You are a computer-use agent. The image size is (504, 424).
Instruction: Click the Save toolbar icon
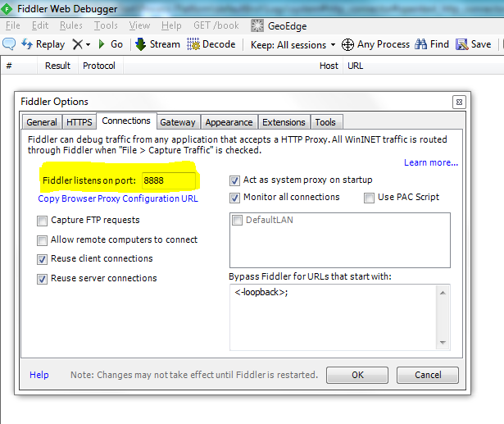(462, 44)
